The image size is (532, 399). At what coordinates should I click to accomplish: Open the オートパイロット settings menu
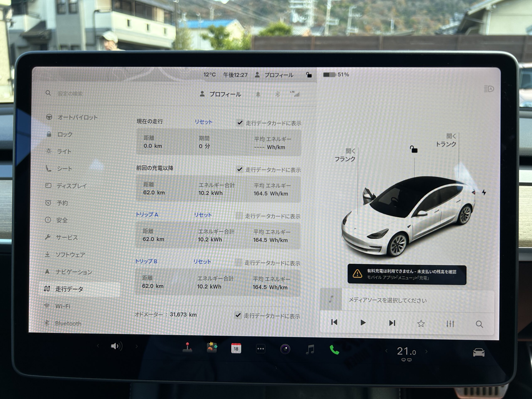(77, 117)
